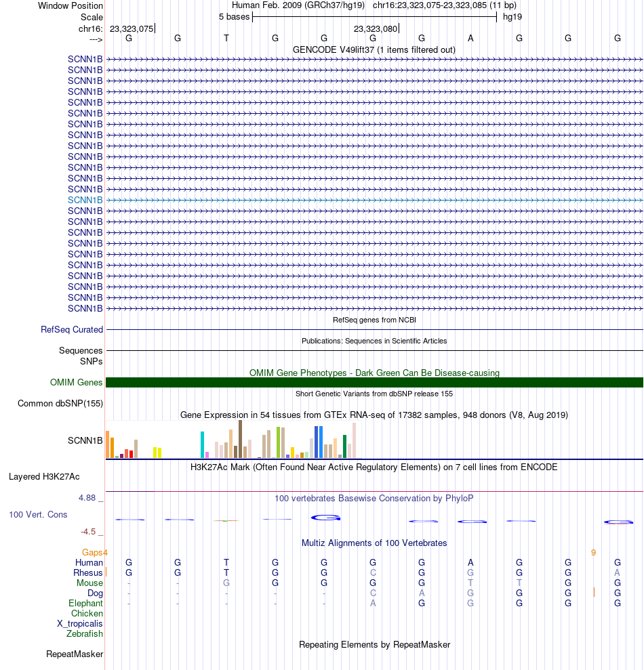
Task: Open the OMIM Genes track label
Action: [76, 383]
